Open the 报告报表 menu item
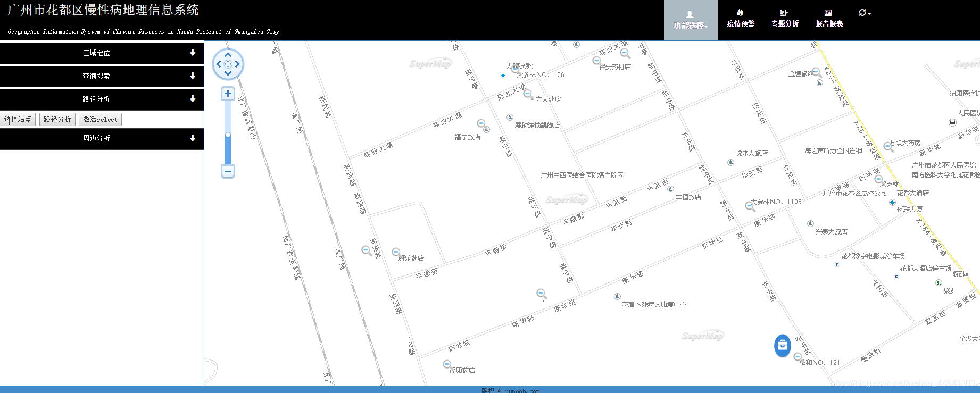Viewport: 980px width, 393px height. coord(829,18)
